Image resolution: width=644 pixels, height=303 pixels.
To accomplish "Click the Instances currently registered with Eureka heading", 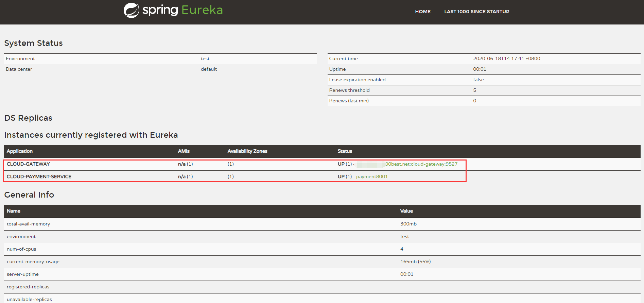I will [91, 135].
